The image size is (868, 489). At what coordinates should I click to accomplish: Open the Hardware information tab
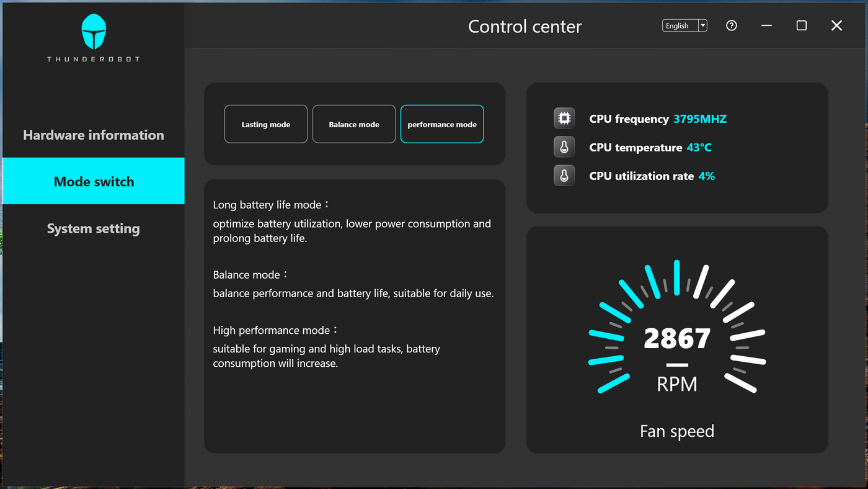(x=94, y=135)
